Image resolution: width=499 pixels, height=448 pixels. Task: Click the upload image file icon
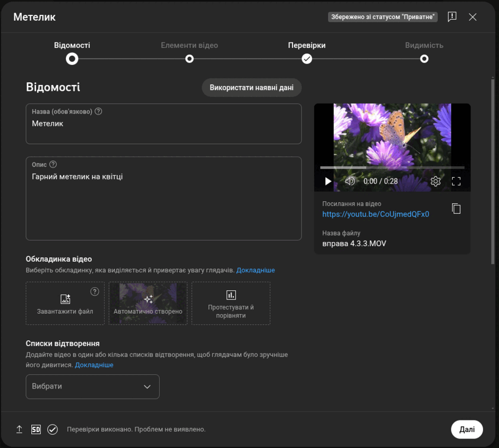(65, 299)
